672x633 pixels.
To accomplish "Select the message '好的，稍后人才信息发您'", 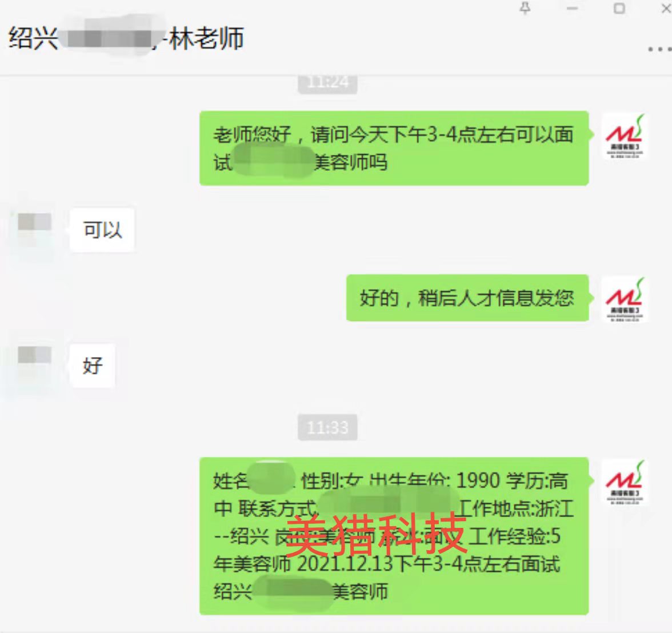I will pos(467,298).
